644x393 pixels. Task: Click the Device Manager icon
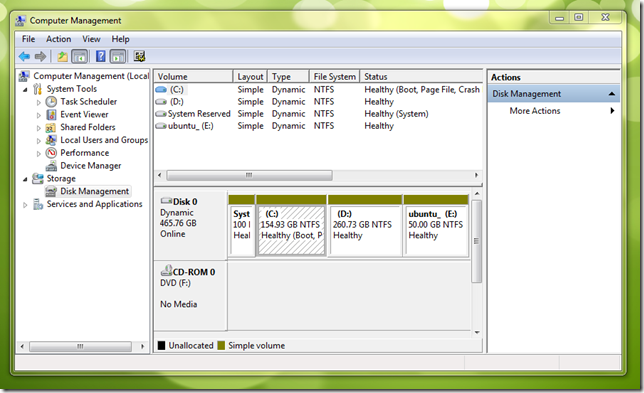point(51,166)
